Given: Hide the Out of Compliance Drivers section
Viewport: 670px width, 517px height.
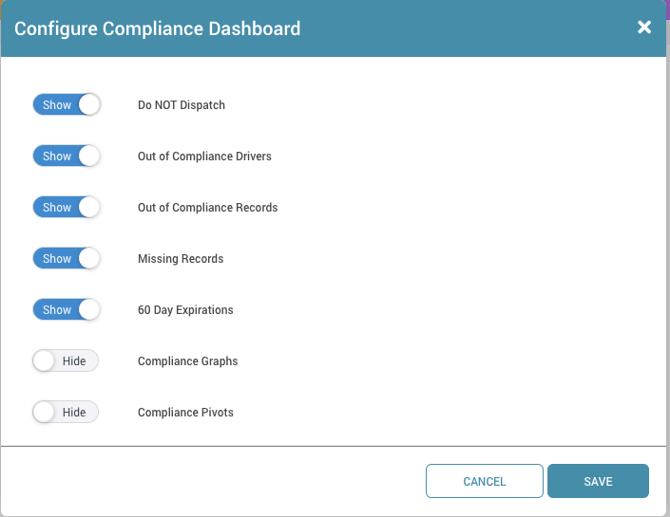Looking at the screenshot, I should click(67, 156).
